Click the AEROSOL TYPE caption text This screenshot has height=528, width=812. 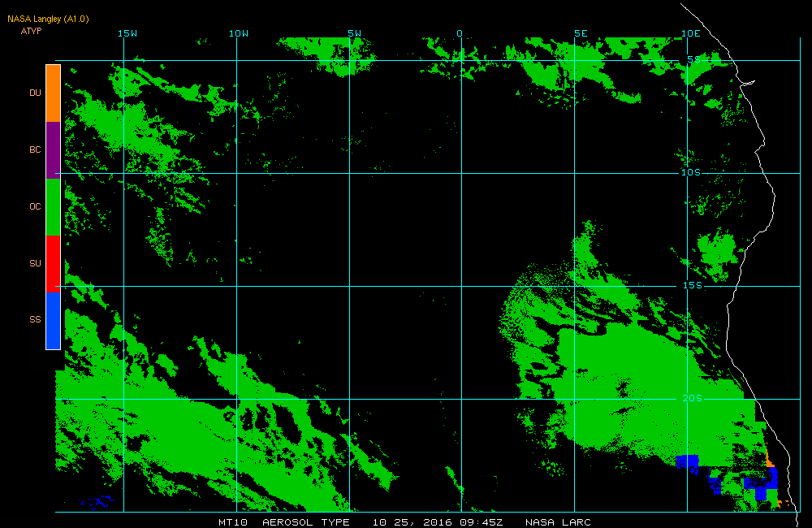click(x=306, y=522)
